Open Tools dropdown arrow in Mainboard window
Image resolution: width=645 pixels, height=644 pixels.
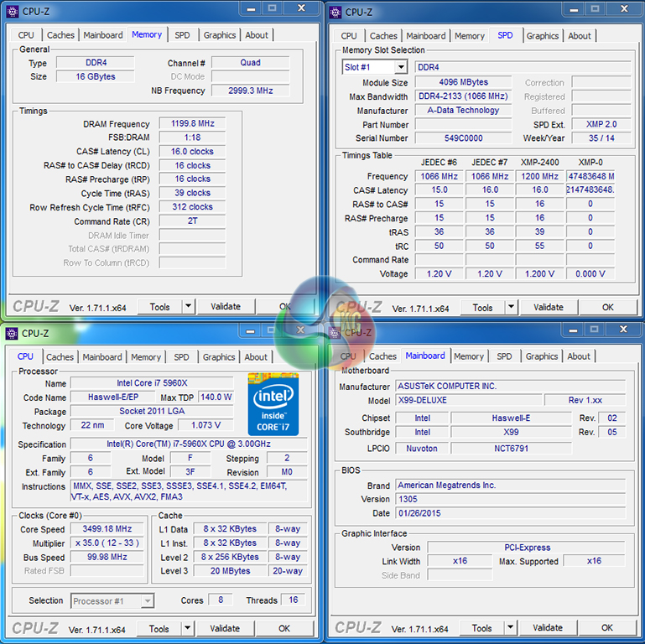(510, 627)
